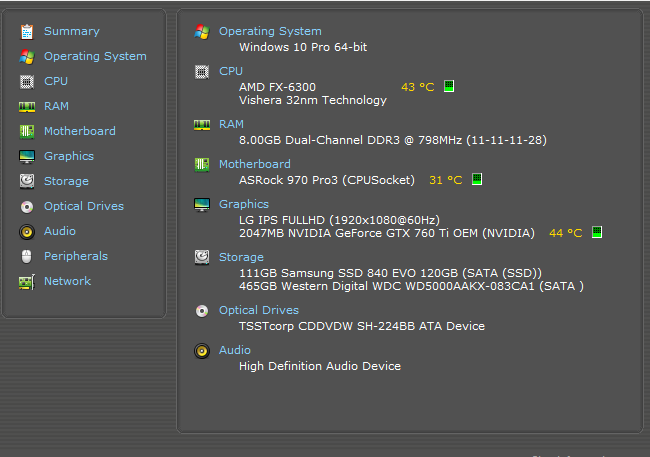650x457 pixels.
Task: Click the Graphics heading link in summary
Action: [x=244, y=204]
